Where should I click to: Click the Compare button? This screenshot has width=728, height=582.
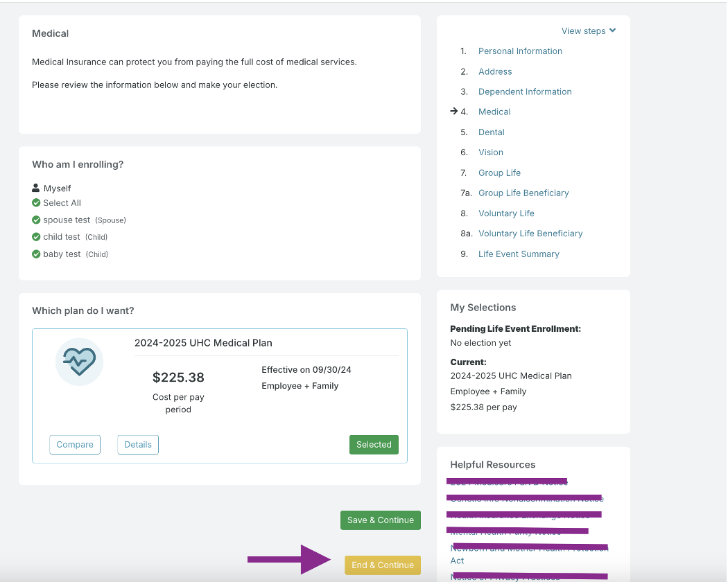[75, 445]
